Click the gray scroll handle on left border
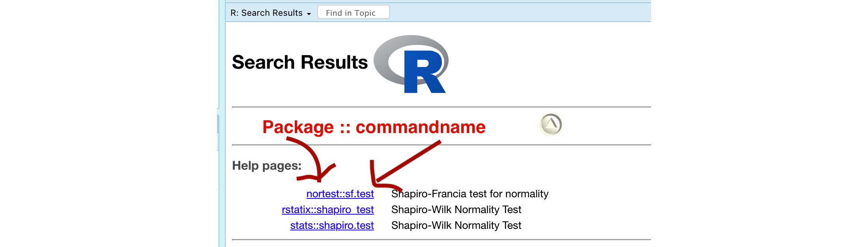 point(218,124)
